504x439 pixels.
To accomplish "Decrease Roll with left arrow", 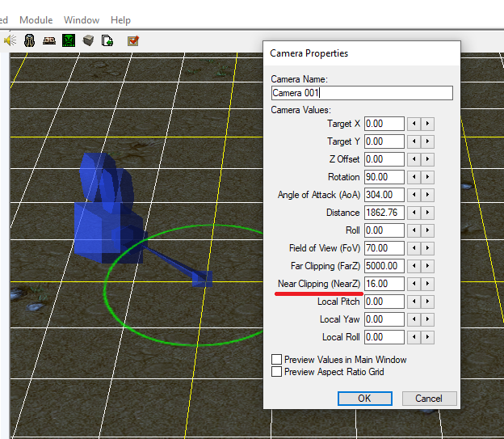I will [414, 230].
